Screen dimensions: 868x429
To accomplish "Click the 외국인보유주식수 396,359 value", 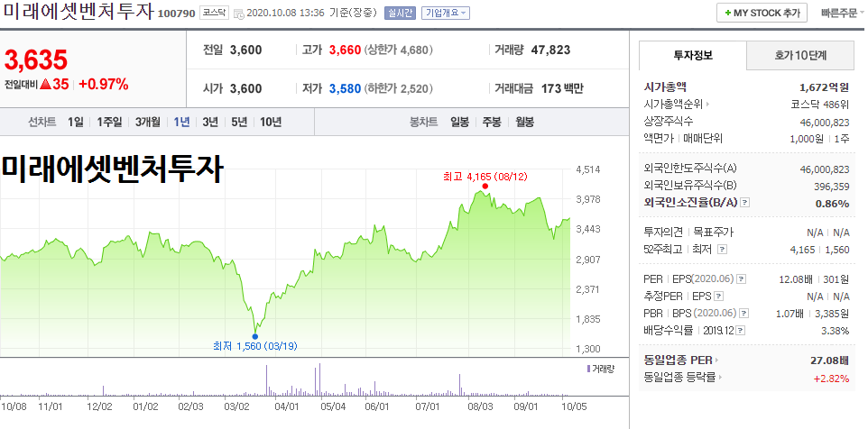I will click(832, 187).
